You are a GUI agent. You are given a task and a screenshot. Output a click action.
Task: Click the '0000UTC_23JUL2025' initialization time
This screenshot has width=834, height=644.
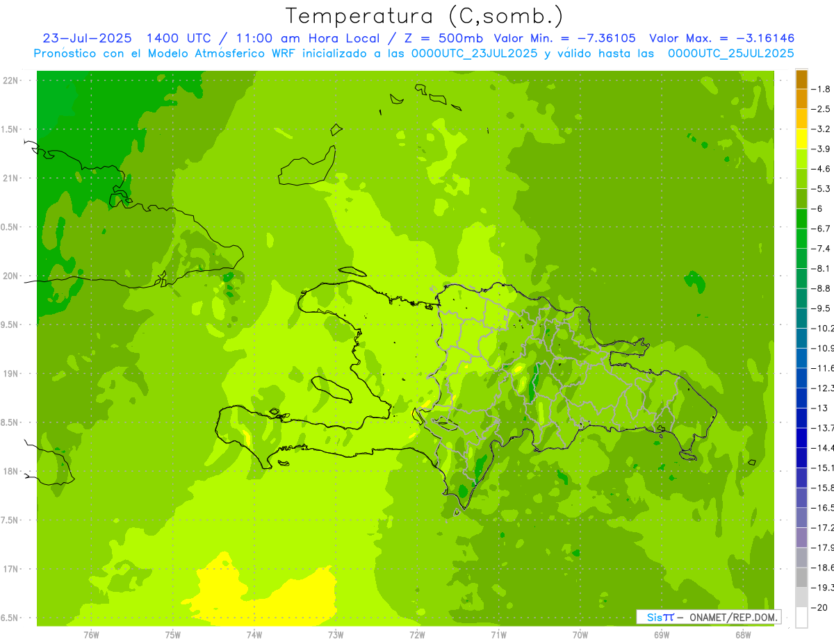[x=474, y=53]
